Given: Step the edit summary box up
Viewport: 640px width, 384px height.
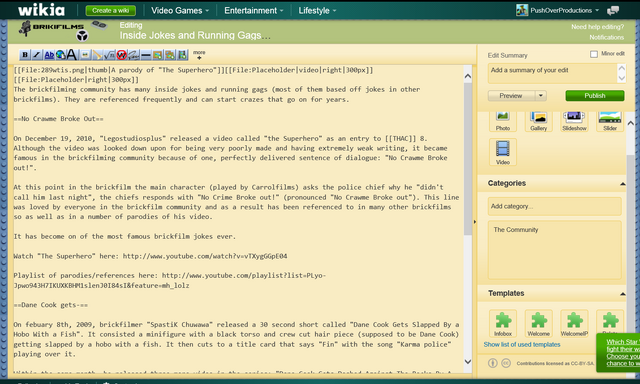Looking at the screenshot, I should point(622,68).
